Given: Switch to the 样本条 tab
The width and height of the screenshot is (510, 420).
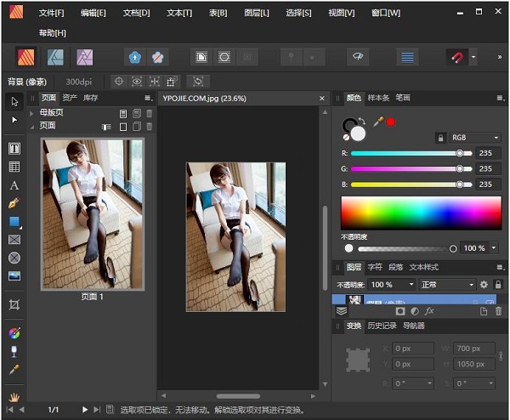Looking at the screenshot, I should coord(378,98).
